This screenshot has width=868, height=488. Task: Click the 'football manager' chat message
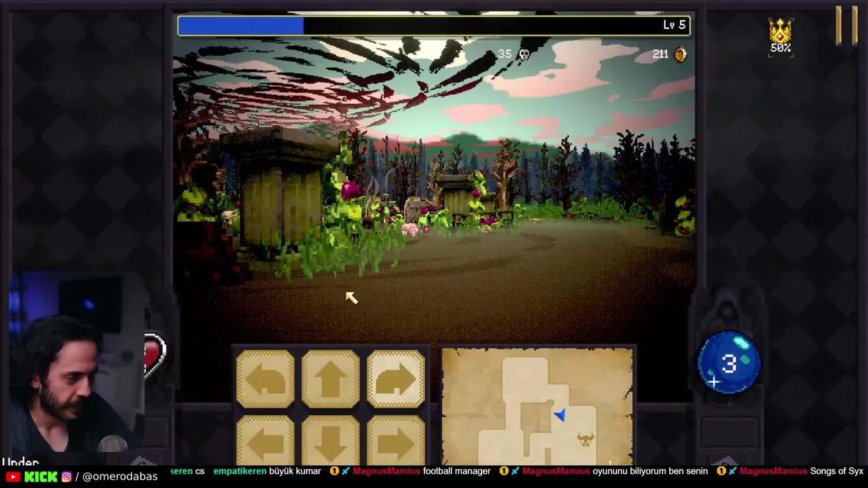pos(456,471)
